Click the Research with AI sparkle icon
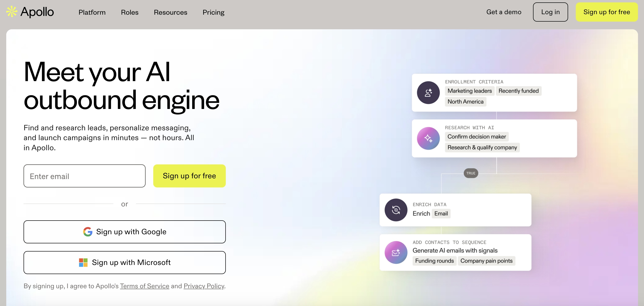This screenshot has height=306, width=644. click(428, 138)
